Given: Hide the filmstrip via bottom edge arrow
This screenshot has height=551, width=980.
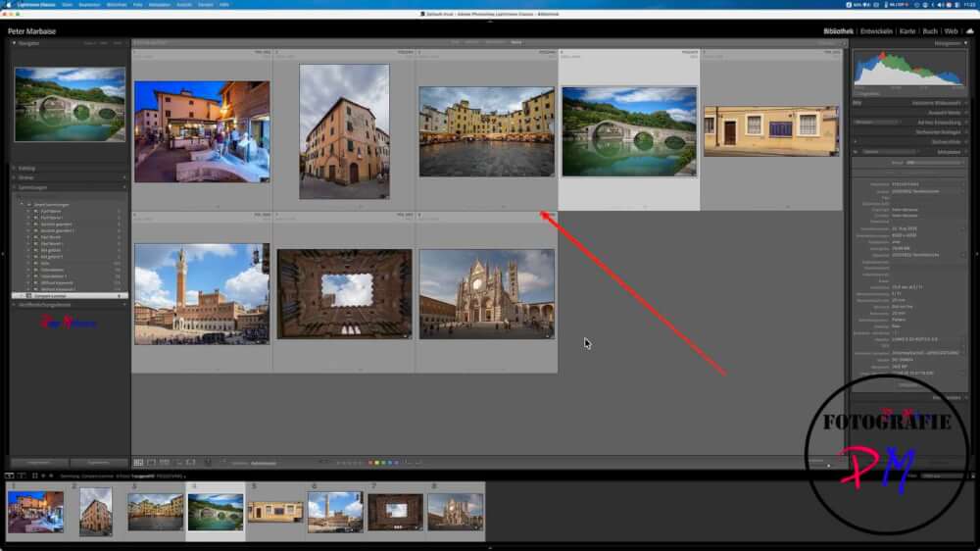Looking at the screenshot, I should [x=490, y=548].
